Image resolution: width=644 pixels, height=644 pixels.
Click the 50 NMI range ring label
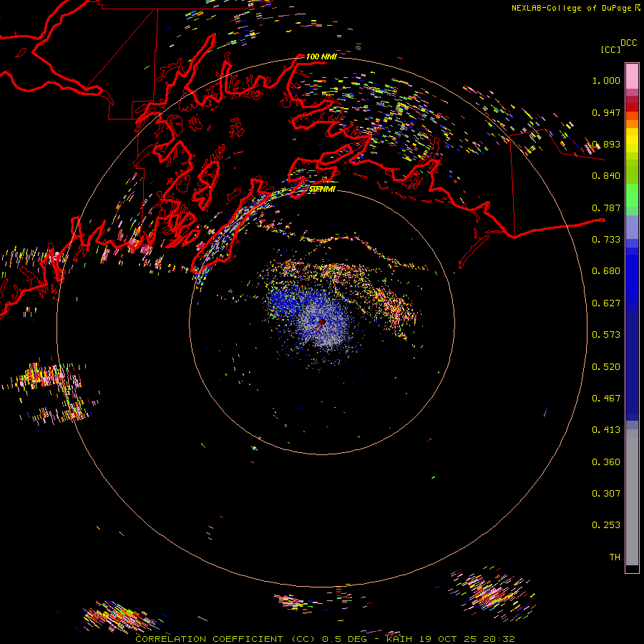click(x=322, y=189)
